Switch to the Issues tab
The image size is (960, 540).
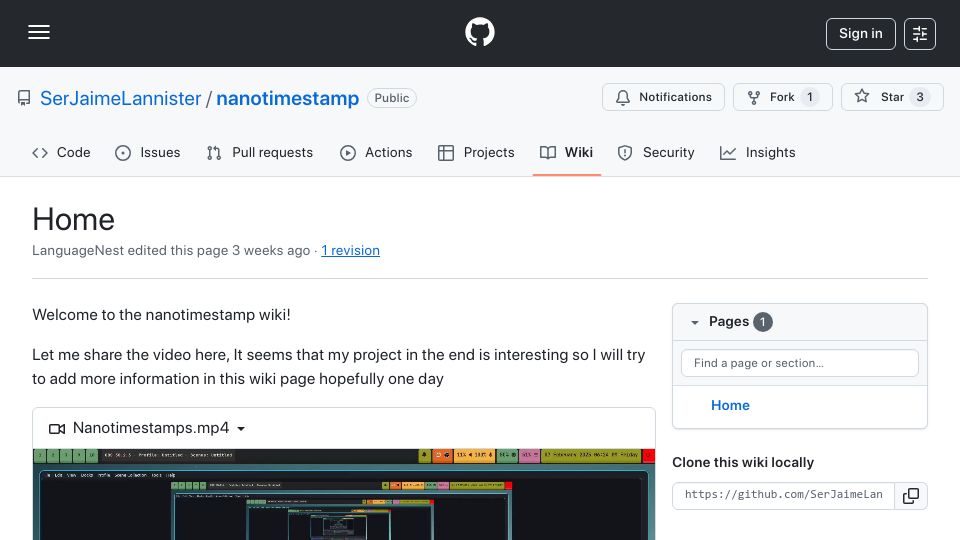(x=148, y=152)
